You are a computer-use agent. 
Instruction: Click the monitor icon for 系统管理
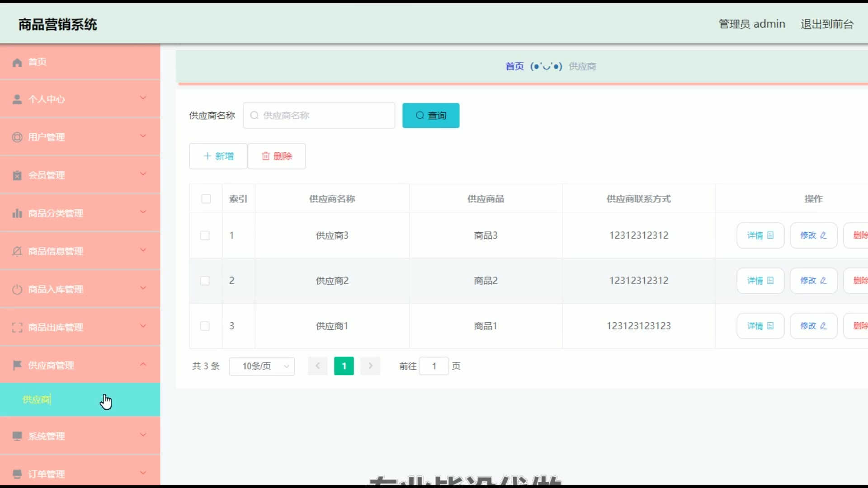(x=17, y=436)
